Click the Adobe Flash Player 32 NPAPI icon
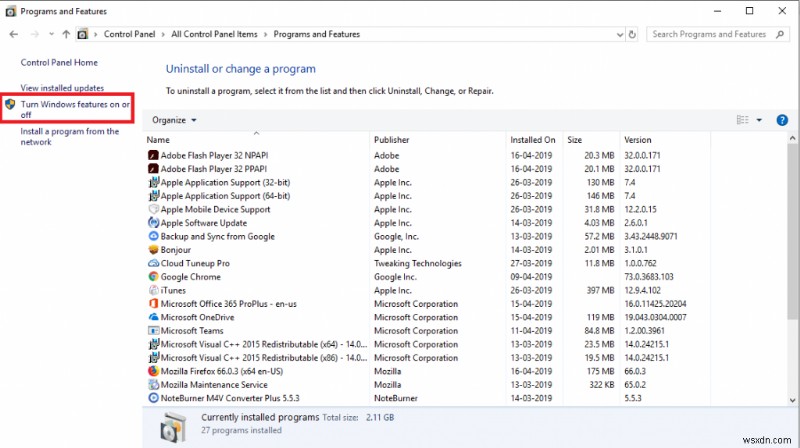 click(x=153, y=155)
